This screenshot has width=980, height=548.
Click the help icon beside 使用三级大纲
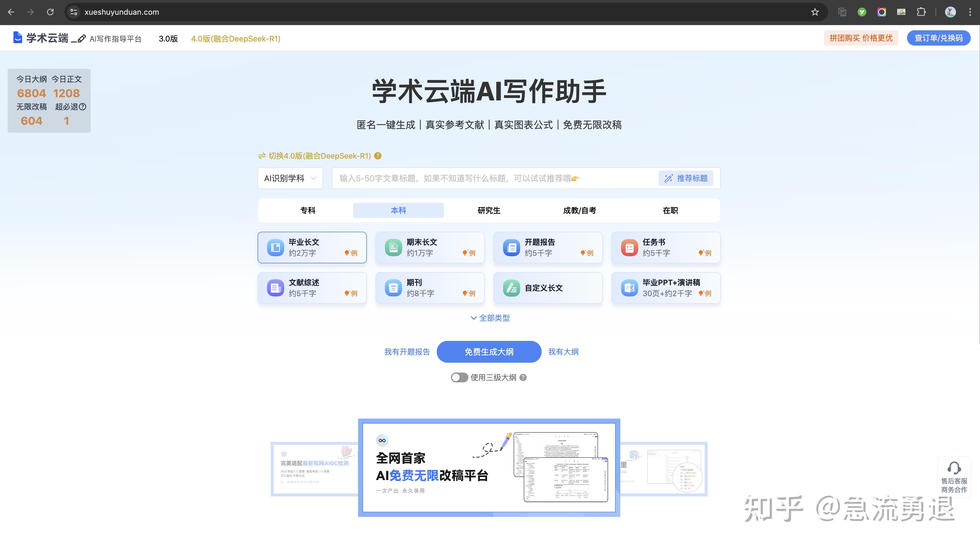click(523, 377)
